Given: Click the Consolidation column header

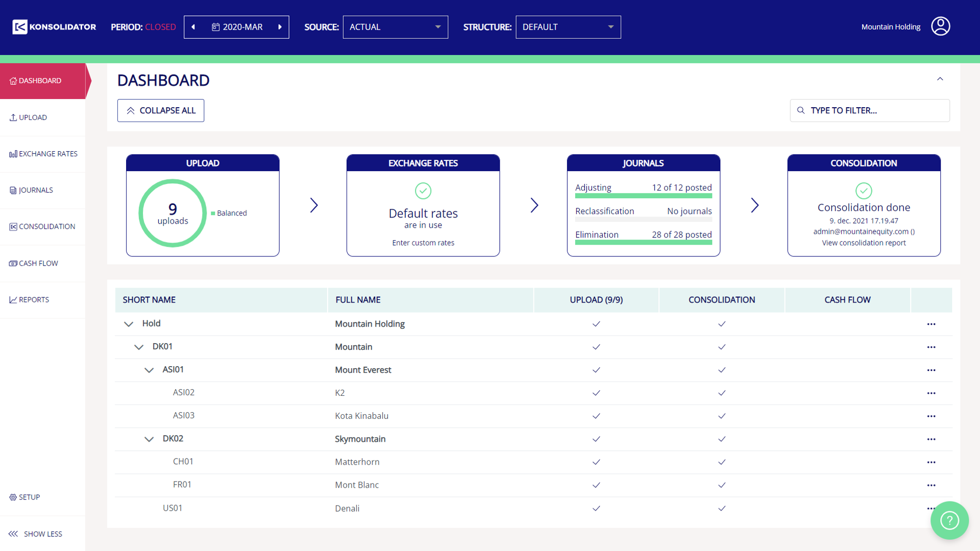Looking at the screenshot, I should [722, 300].
